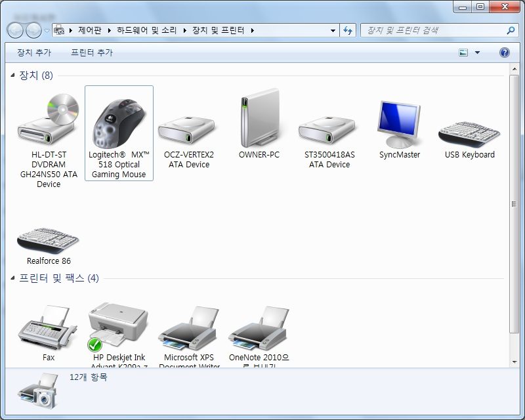
Task: Collapse the 프린터 및 팩스 (4) group
Action: pos(12,278)
